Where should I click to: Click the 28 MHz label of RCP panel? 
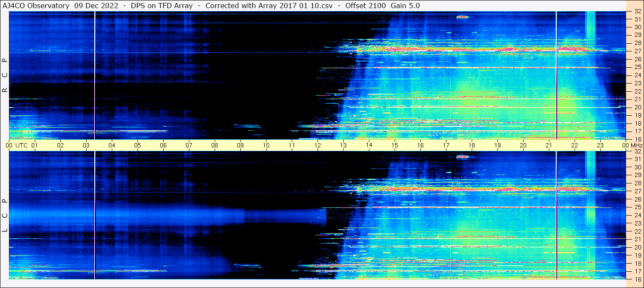click(637, 43)
